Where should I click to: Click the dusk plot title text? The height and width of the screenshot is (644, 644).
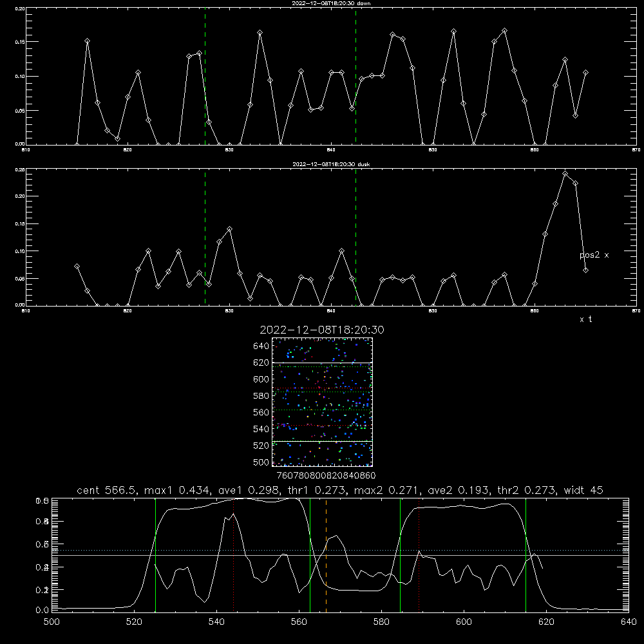click(331, 164)
